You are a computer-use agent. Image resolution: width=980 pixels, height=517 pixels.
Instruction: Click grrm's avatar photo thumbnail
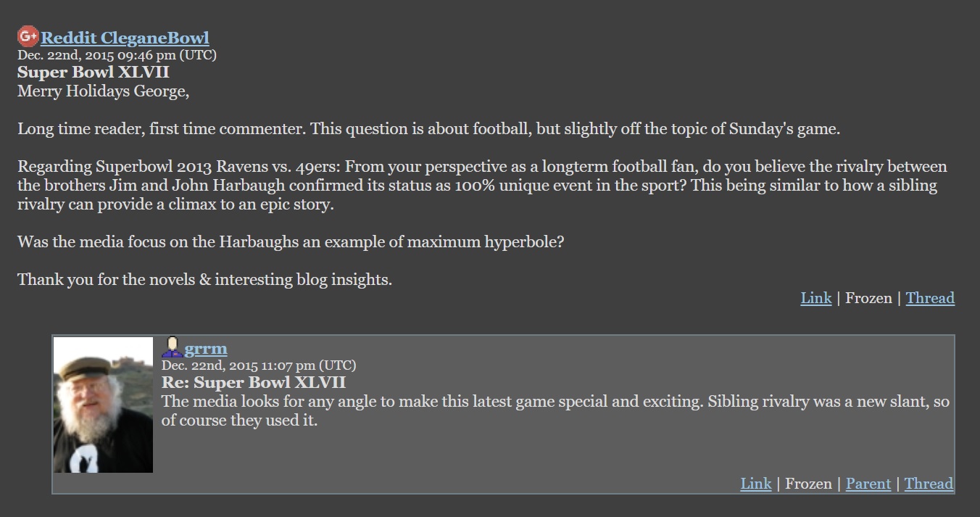click(x=103, y=405)
